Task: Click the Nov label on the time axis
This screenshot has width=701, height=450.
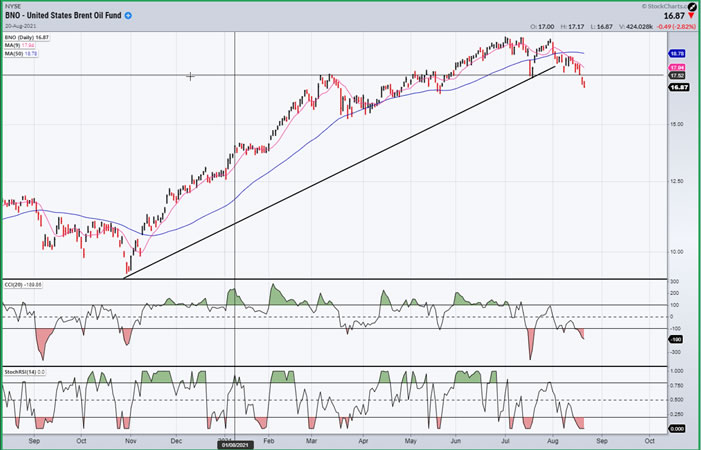Action: click(130, 441)
